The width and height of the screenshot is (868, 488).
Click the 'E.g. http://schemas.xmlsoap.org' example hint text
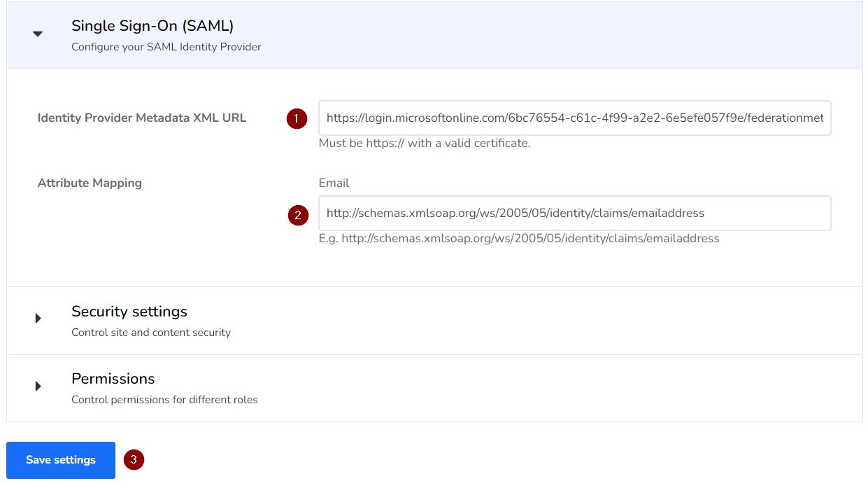tap(519, 238)
